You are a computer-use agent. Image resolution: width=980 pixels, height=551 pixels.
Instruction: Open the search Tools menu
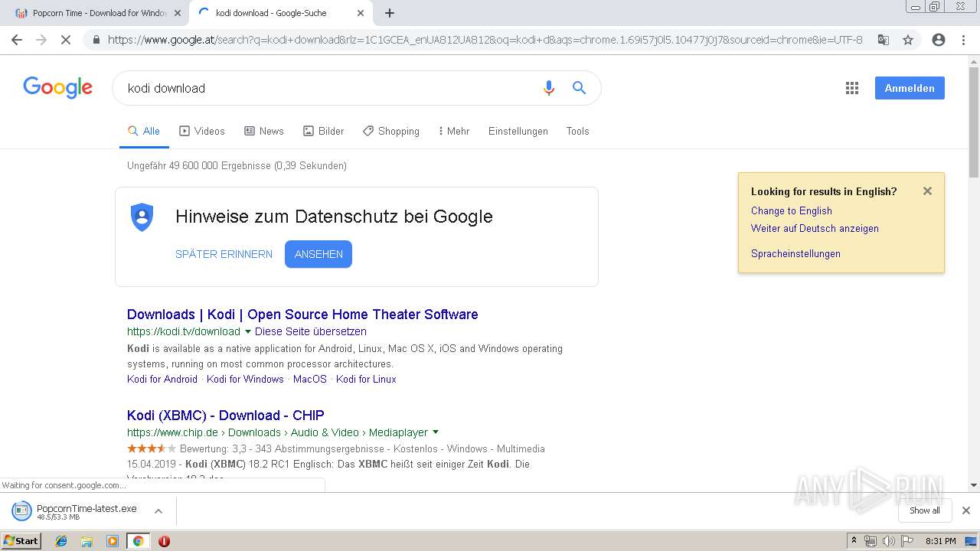578,132
